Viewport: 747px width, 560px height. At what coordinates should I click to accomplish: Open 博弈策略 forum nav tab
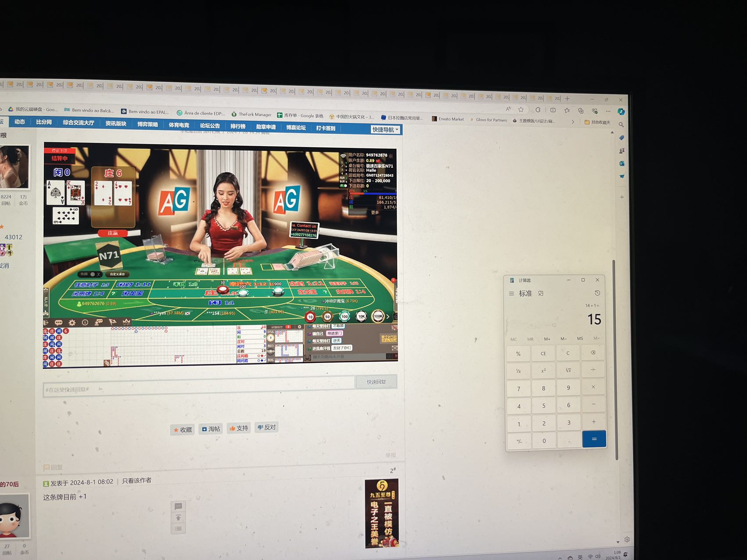(147, 125)
